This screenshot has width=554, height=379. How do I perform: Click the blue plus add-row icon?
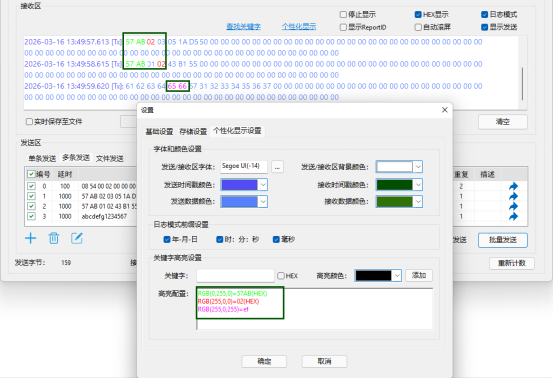point(31,238)
